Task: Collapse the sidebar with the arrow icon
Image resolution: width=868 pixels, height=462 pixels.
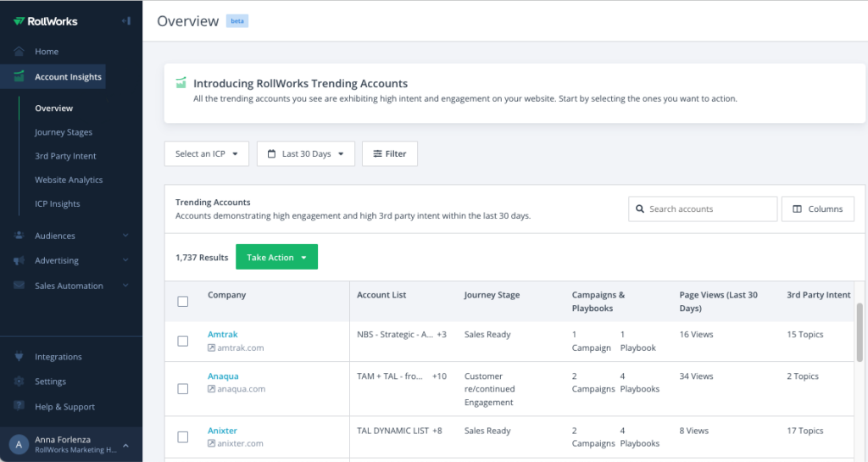Action: [126, 21]
